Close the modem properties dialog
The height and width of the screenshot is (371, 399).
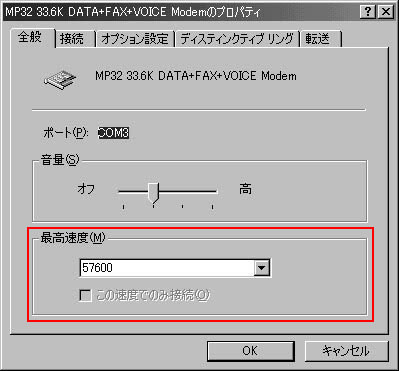(x=386, y=13)
